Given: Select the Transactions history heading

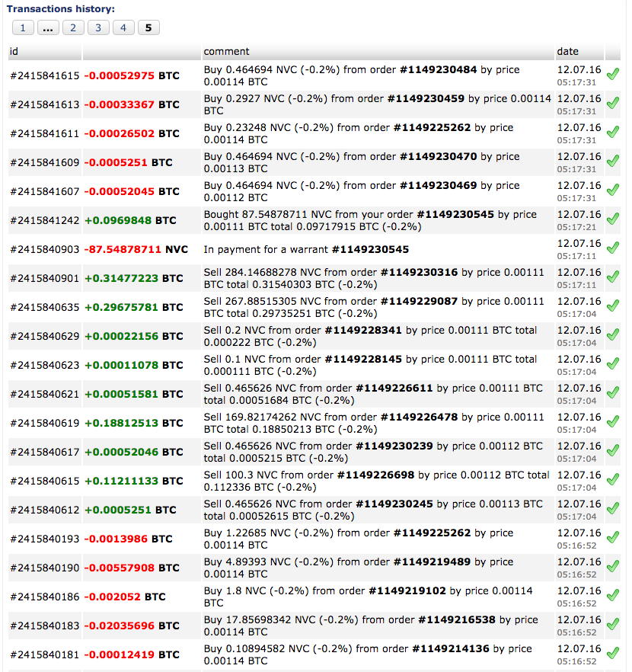Looking at the screenshot, I should point(61,9).
